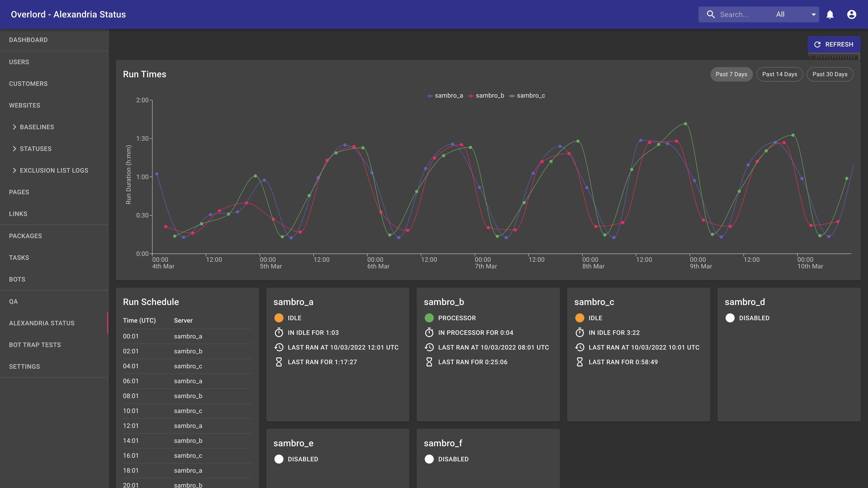Click sambro_a last-ran history icon

click(279, 347)
